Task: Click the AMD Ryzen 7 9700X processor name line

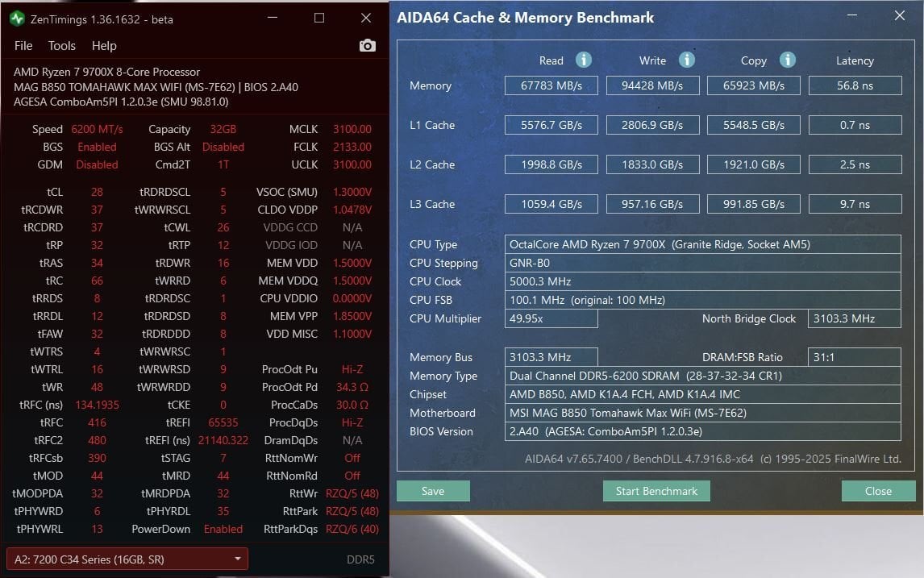Action: tap(106, 72)
